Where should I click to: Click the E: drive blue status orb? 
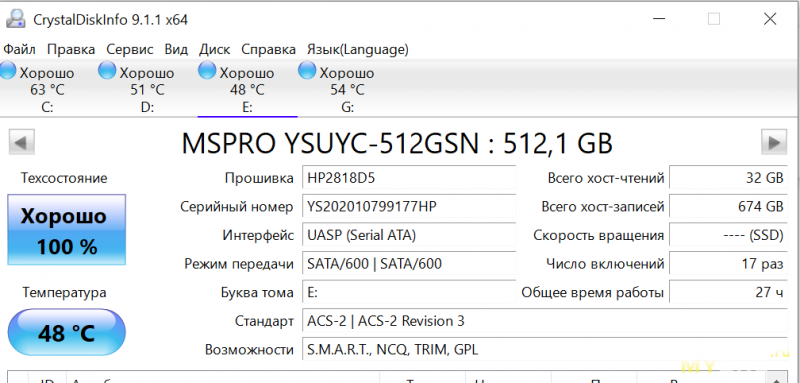point(207,71)
